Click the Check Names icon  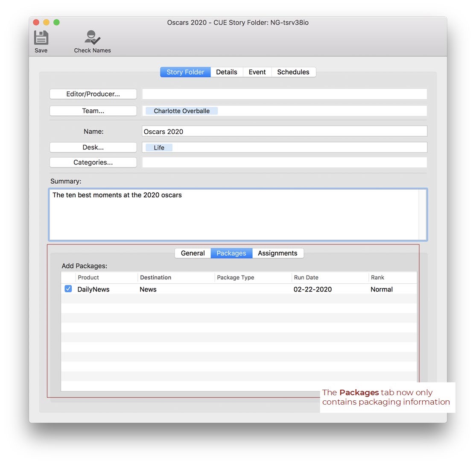pyautogui.click(x=92, y=38)
